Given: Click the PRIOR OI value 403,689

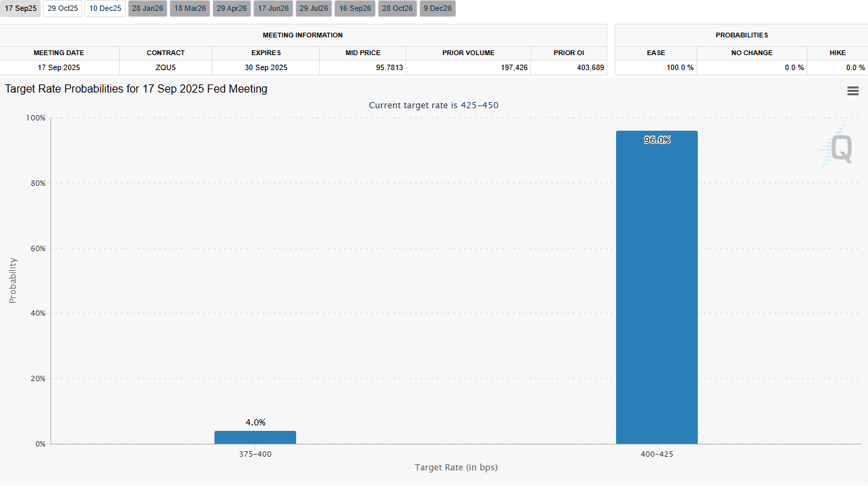Looking at the screenshot, I should click(588, 67).
